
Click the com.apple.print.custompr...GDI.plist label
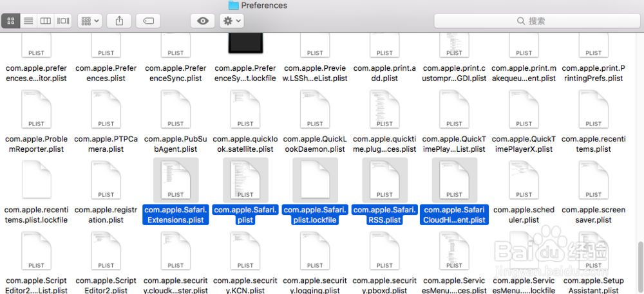(455, 73)
